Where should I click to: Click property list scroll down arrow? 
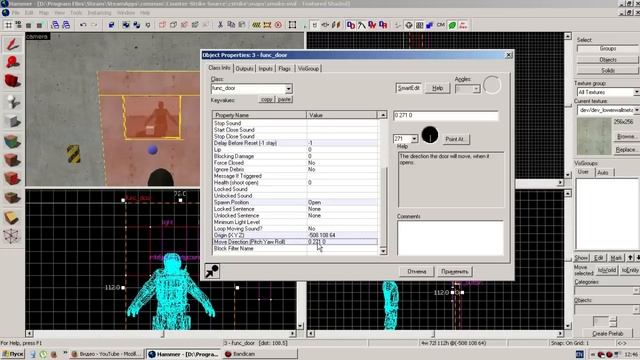point(383,251)
